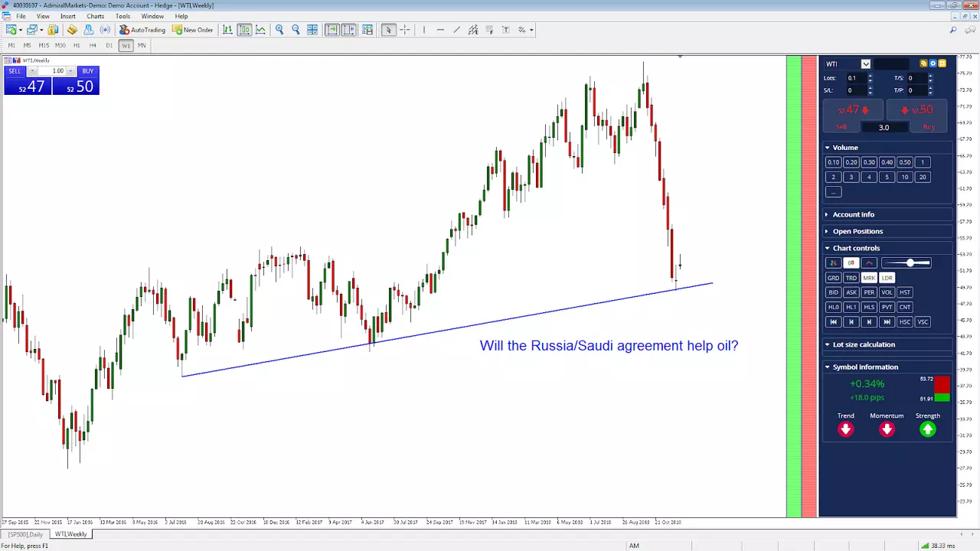Image resolution: width=980 pixels, height=551 pixels.
Task: Switch chart to bar chart style
Action: pyautogui.click(x=227, y=30)
